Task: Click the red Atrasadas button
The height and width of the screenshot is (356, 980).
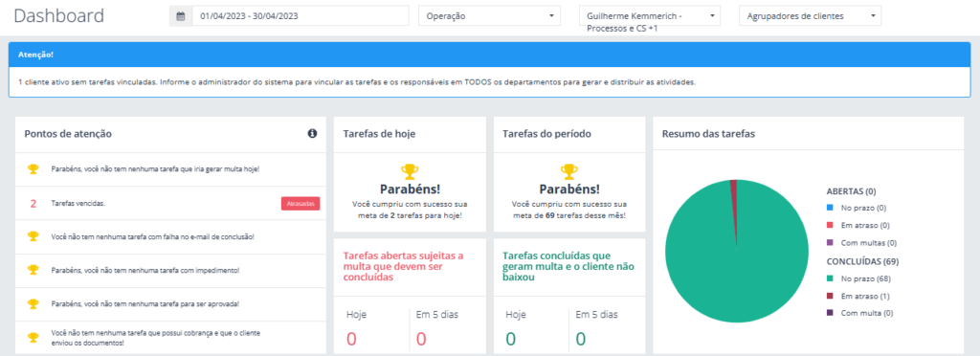Action: coord(301,204)
